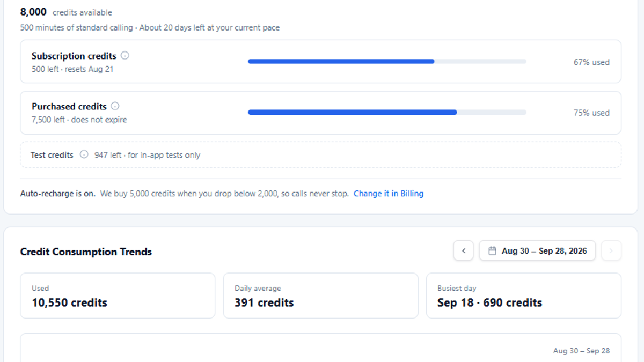The image size is (644, 362).
Task: Click the info icon beside Subscription credits
Action: pyautogui.click(x=125, y=55)
